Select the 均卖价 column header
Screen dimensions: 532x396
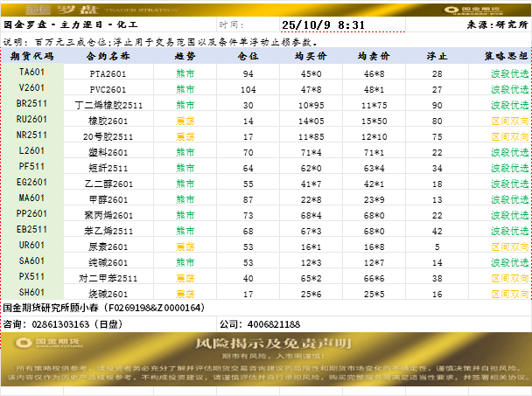(x=374, y=56)
